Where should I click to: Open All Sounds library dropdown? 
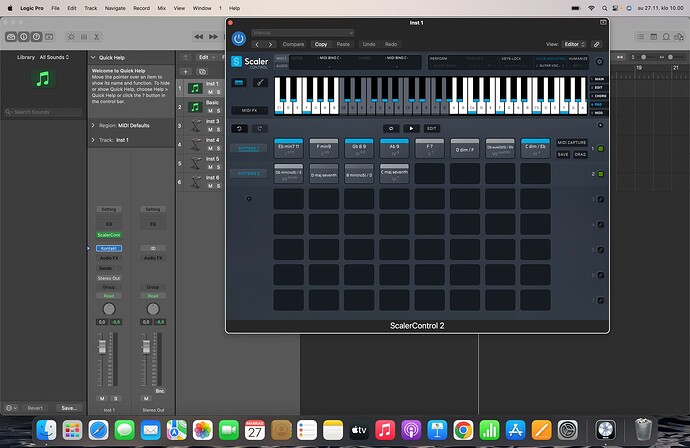(54, 57)
